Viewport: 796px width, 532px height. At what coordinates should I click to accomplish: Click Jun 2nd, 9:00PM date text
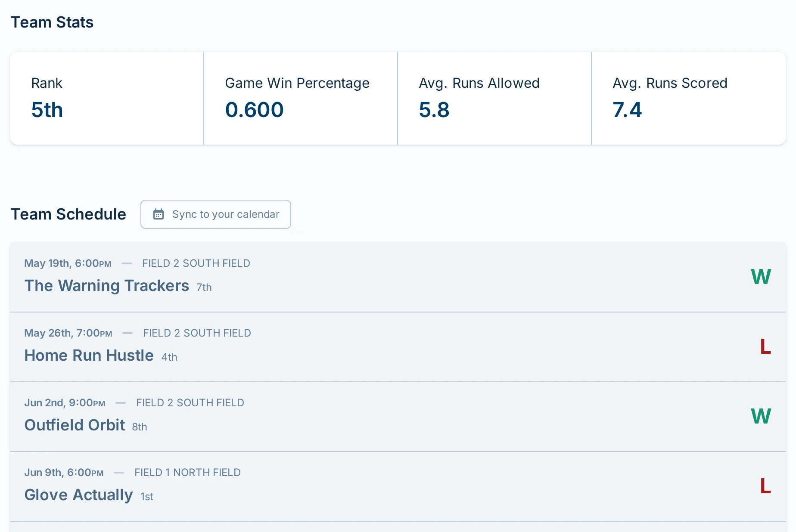[x=65, y=403]
